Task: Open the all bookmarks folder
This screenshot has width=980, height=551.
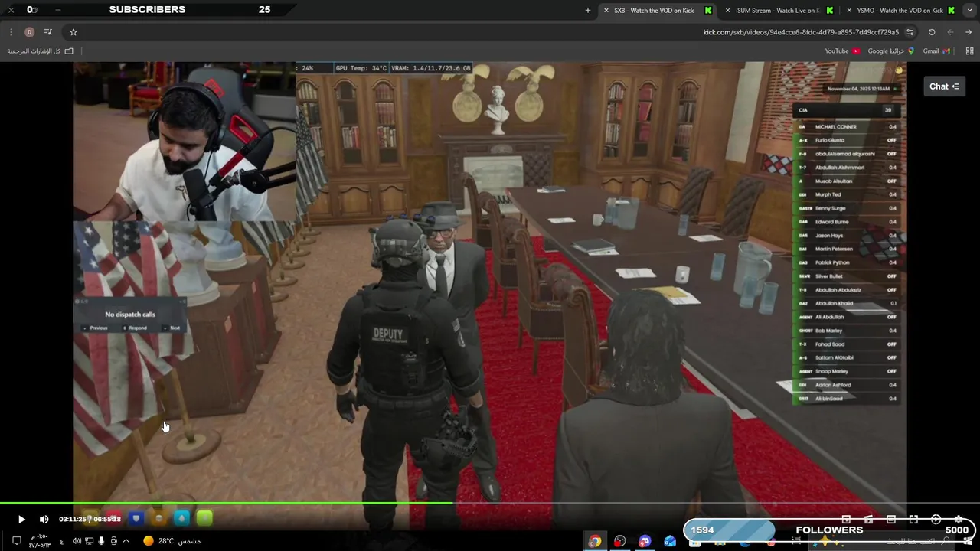Action: tap(41, 51)
